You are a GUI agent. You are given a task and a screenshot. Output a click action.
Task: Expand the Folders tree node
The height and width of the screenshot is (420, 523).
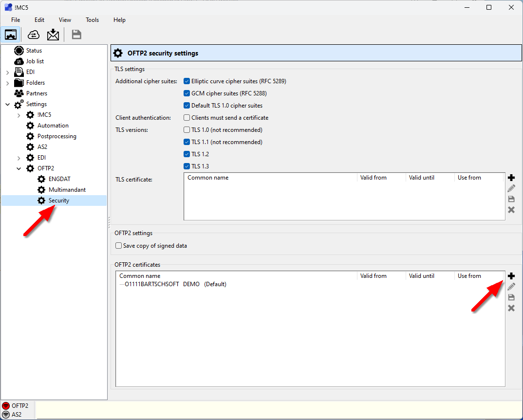point(7,83)
